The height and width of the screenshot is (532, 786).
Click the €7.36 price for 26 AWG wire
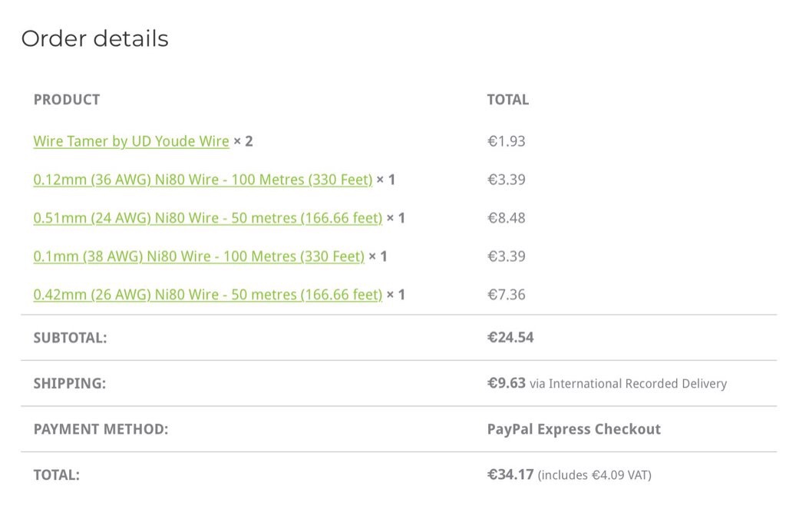506,295
